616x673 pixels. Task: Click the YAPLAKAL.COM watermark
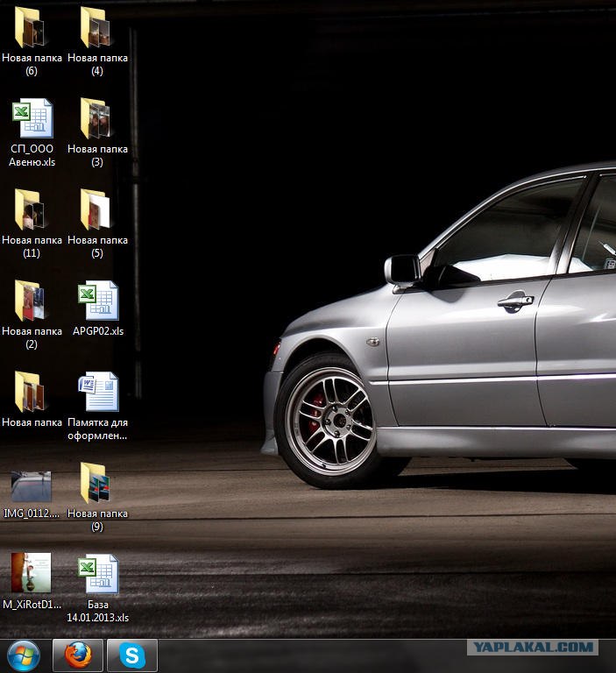point(533,648)
